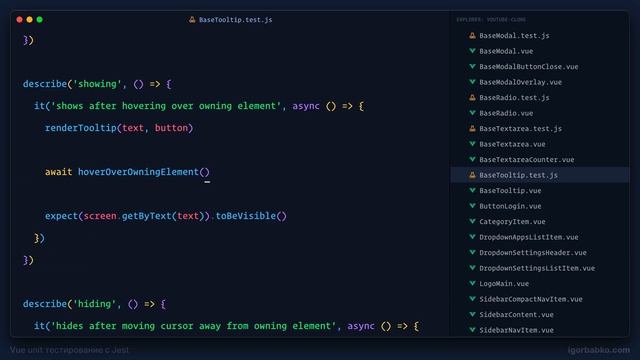Minimize the window with the yellow button
Screen dimensions: 640x360
click(x=29, y=20)
